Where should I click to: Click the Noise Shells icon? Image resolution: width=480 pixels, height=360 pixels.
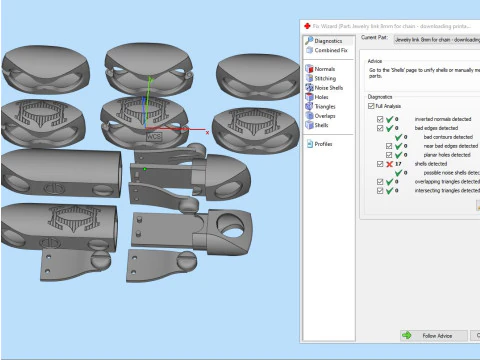tap(309, 88)
